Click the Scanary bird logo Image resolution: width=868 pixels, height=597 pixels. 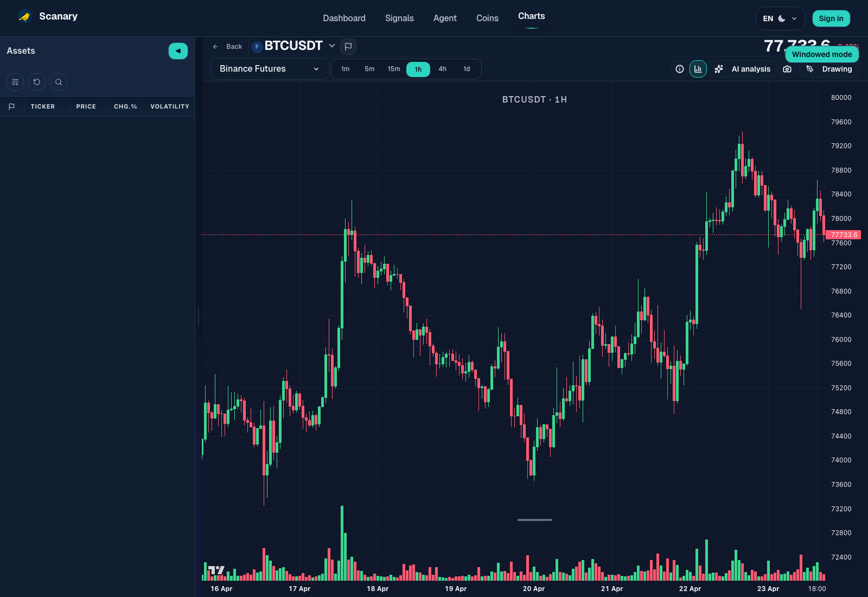tap(24, 16)
